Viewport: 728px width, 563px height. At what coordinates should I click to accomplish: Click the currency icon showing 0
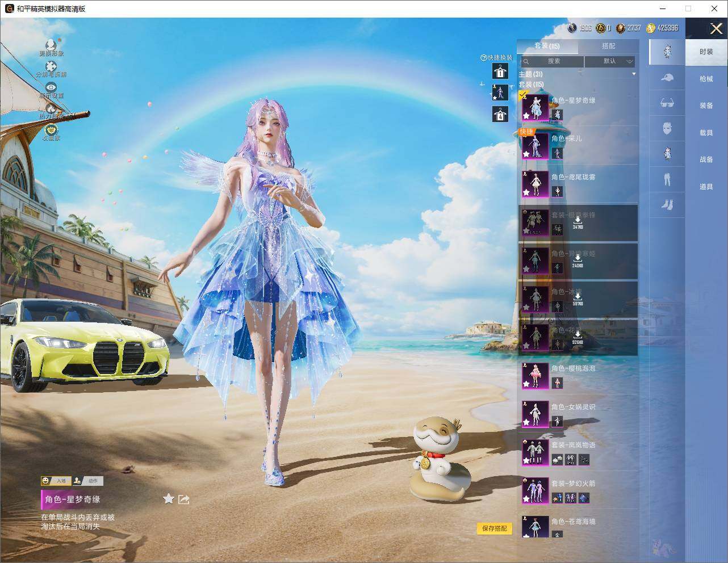click(x=600, y=28)
